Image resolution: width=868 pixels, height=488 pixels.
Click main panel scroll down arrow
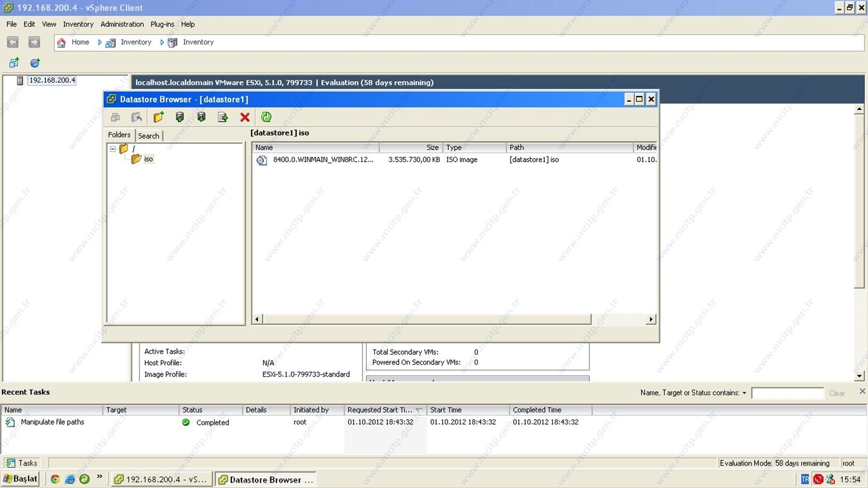tap(859, 376)
